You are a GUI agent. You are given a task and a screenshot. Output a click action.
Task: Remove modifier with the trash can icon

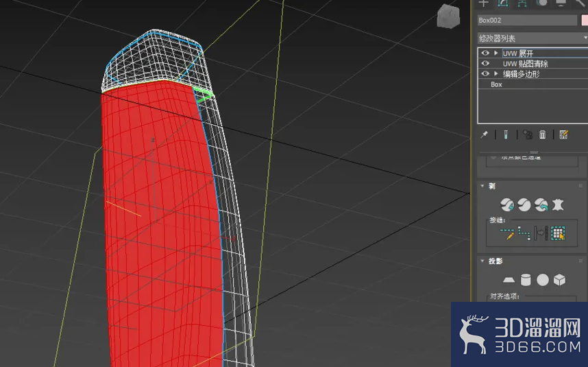pyautogui.click(x=543, y=134)
